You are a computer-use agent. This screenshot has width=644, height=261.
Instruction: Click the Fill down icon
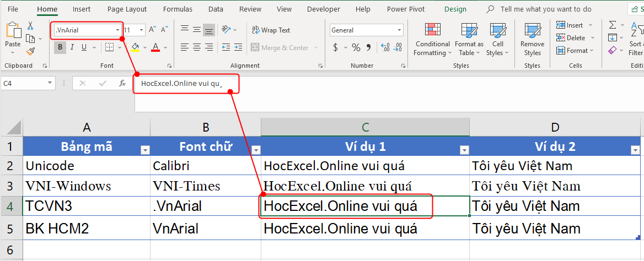click(613, 38)
